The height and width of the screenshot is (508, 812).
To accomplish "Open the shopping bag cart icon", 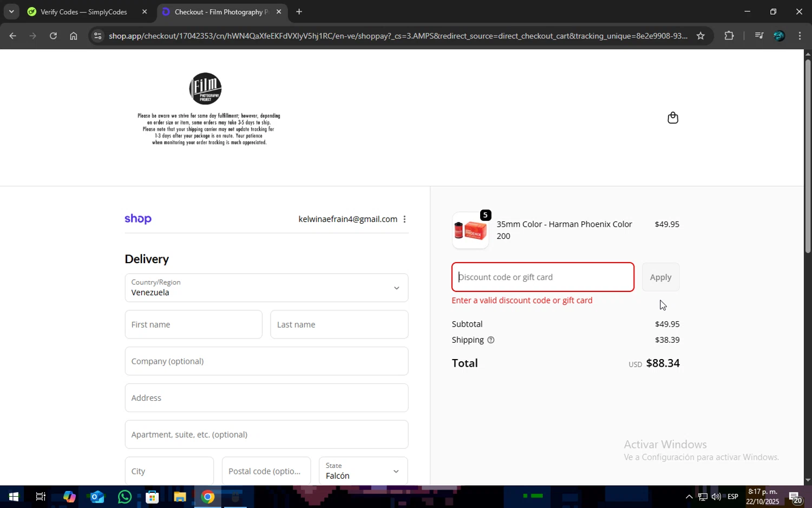I will click(x=673, y=118).
